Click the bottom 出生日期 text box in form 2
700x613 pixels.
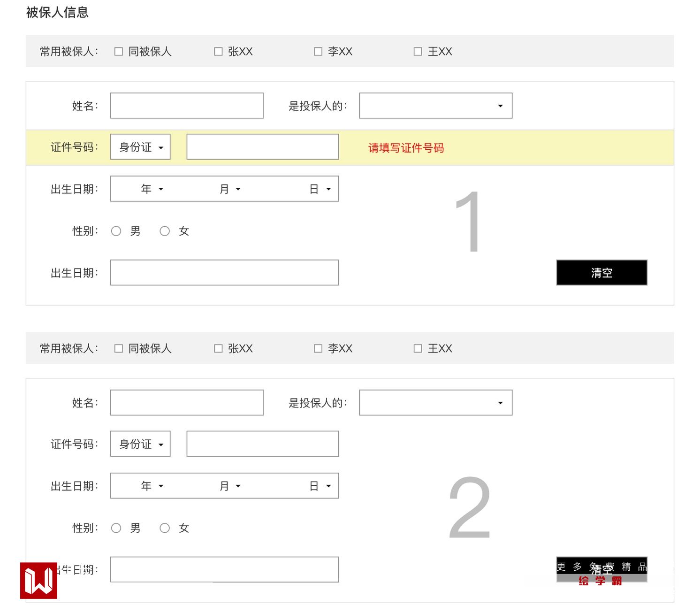click(225, 569)
